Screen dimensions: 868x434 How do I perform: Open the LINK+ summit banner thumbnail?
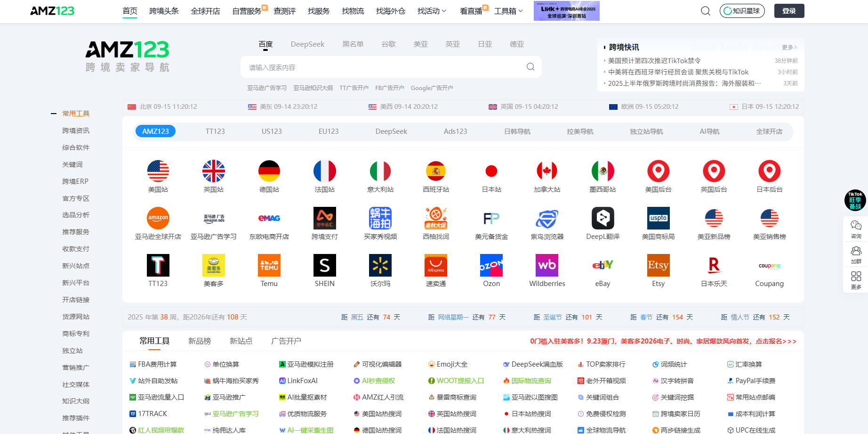(566, 11)
